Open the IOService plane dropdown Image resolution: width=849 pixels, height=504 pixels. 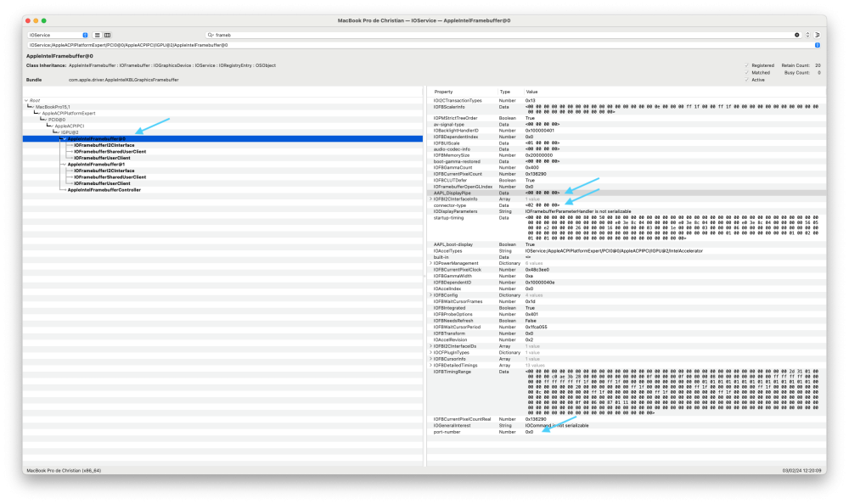pyautogui.click(x=58, y=35)
